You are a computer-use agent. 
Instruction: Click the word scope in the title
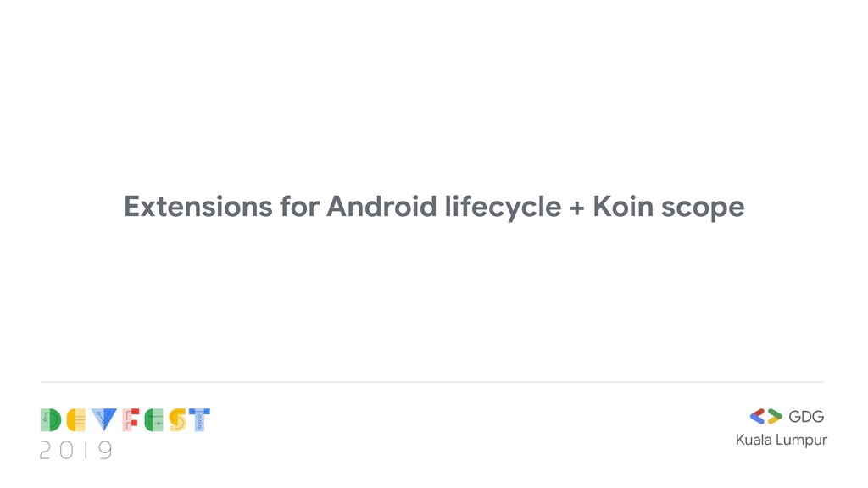pyautogui.click(x=703, y=210)
